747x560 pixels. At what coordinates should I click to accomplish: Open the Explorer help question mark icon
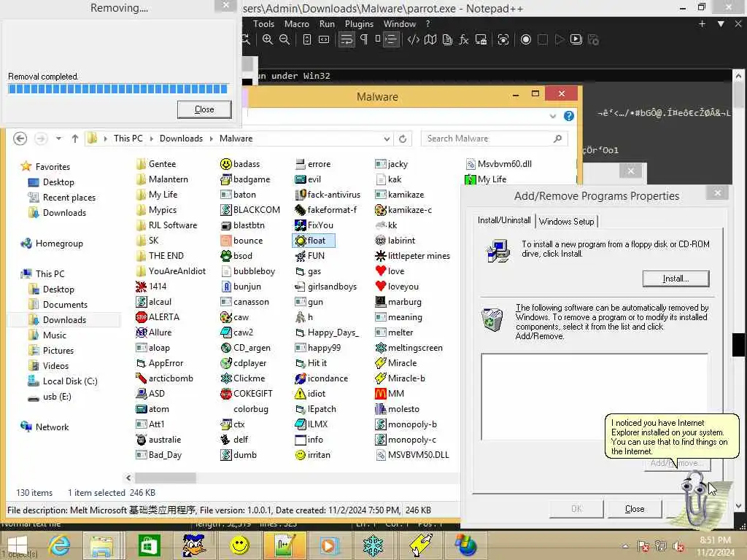tap(569, 116)
